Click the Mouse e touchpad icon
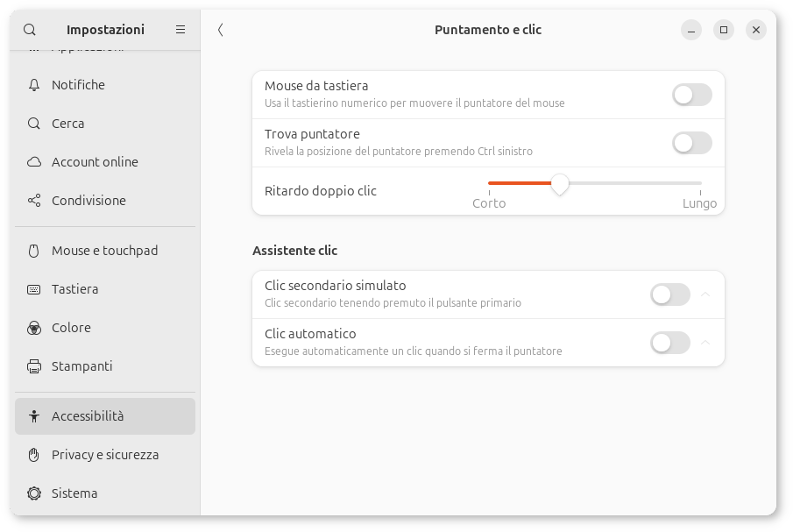The image size is (793, 532). (34, 251)
